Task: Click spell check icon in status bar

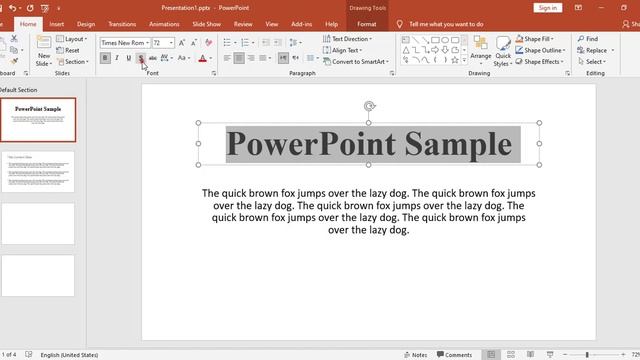Action: click(x=29, y=354)
